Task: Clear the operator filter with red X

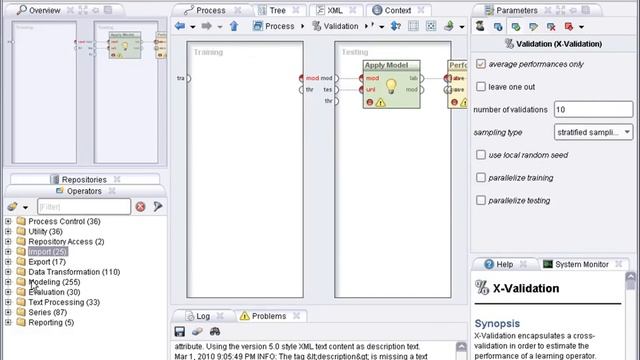Action: click(140, 207)
